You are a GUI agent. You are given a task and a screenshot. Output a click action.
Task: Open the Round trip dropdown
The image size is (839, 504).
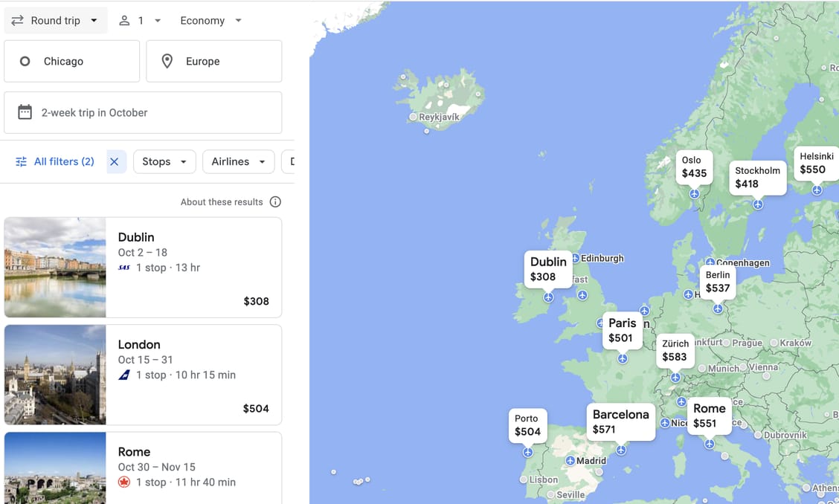tap(56, 21)
